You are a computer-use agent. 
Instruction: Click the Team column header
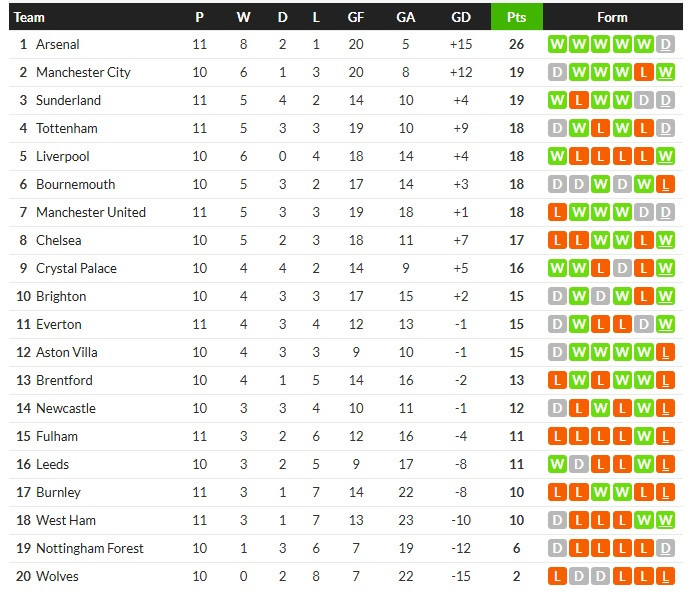tap(30, 17)
